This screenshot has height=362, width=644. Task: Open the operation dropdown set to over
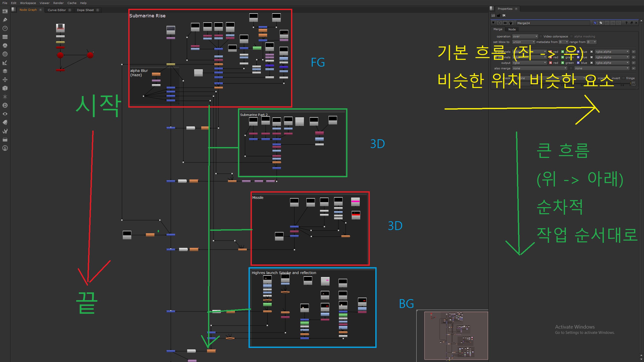[x=525, y=36]
